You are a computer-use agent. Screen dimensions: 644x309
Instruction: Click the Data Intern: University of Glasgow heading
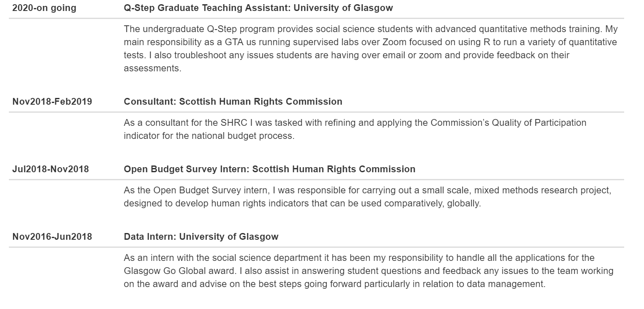(201, 237)
